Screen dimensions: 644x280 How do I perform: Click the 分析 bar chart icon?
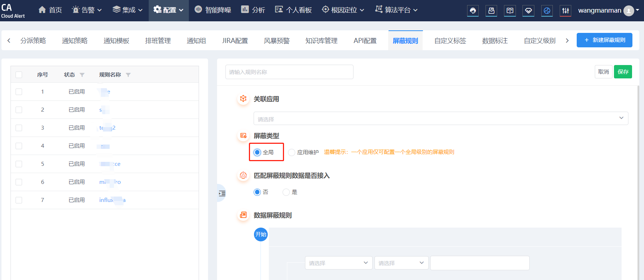click(245, 10)
